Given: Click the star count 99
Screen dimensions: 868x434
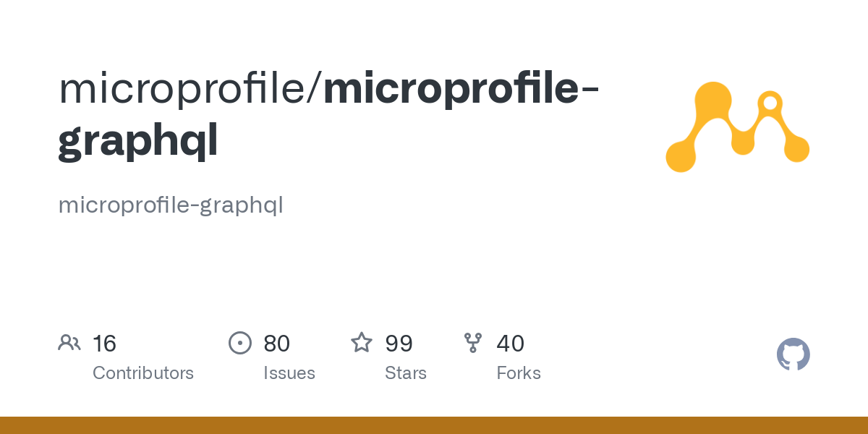Looking at the screenshot, I should coord(399,344).
